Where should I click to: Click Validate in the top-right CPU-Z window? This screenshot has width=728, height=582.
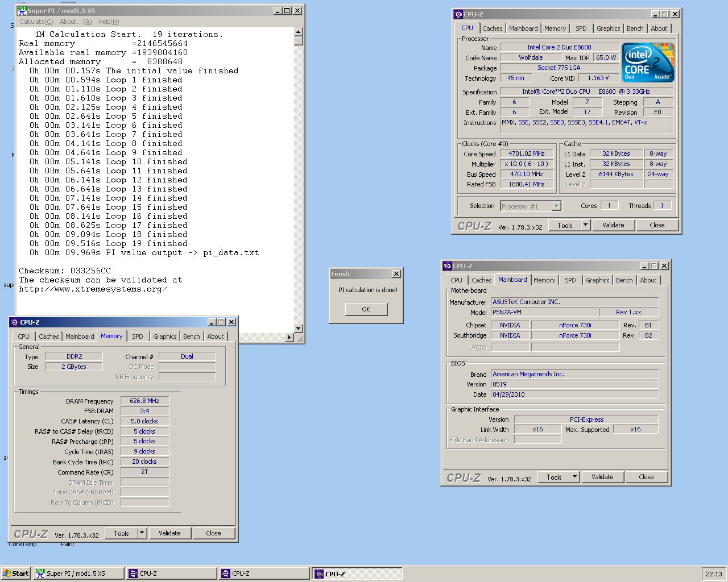[x=613, y=225]
